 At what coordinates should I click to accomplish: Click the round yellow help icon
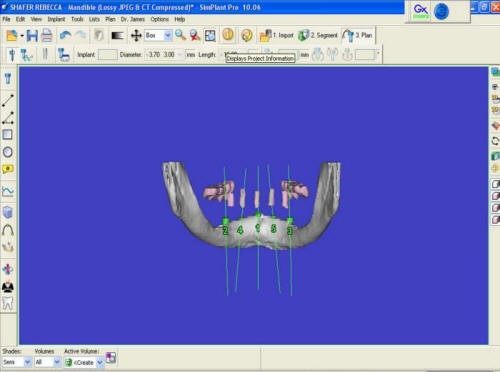click(x=247, y=35)
